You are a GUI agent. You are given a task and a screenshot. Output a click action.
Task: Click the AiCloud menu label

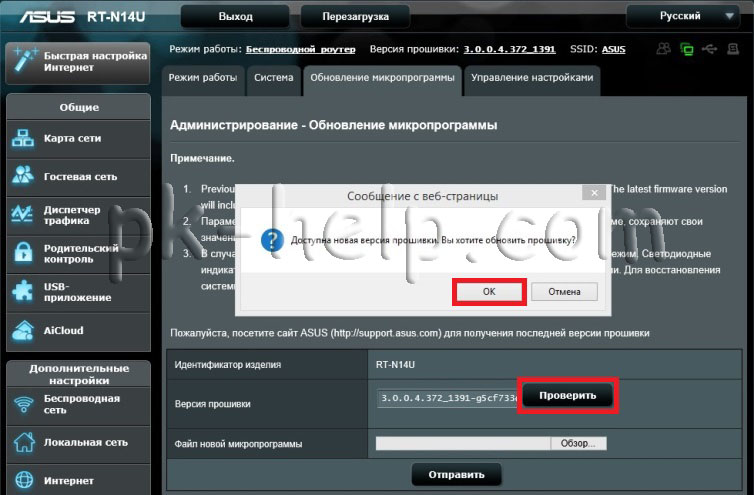tap(63, 330)
